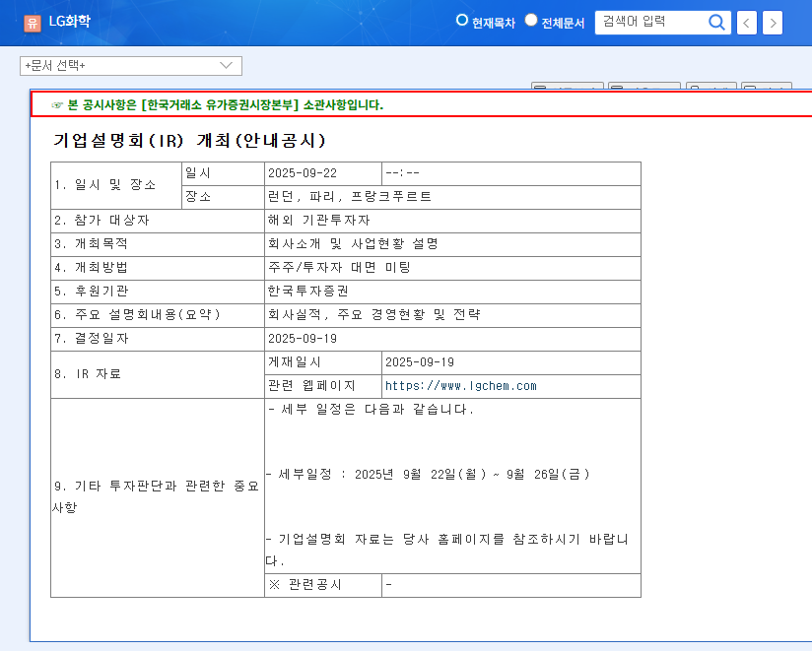This screenshot has width=812, height=651.
Task: Go to previous search result arrow
Action: 746,23
